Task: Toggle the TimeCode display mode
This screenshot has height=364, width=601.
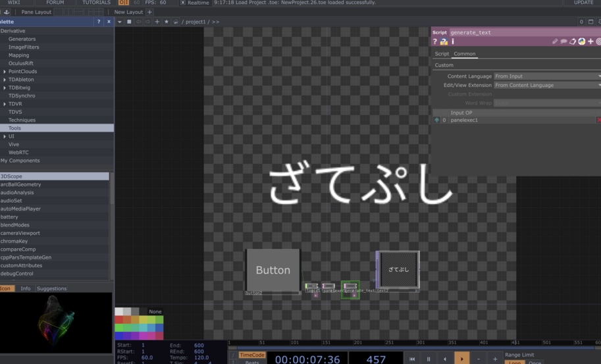Action: click(251, 355)
